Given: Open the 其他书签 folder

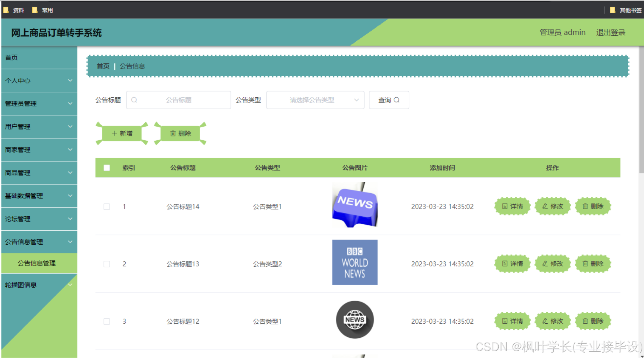Looking at the screenshot, I should [625, 10].
